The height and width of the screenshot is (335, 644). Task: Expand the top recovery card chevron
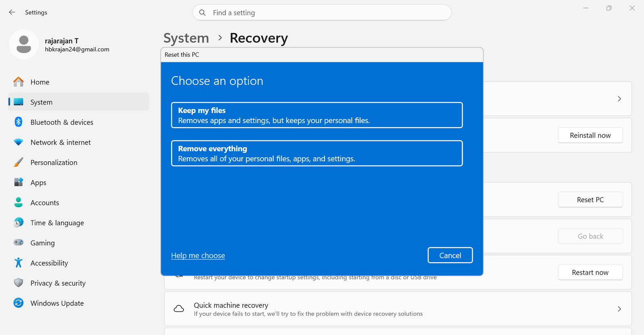(619, 99)
